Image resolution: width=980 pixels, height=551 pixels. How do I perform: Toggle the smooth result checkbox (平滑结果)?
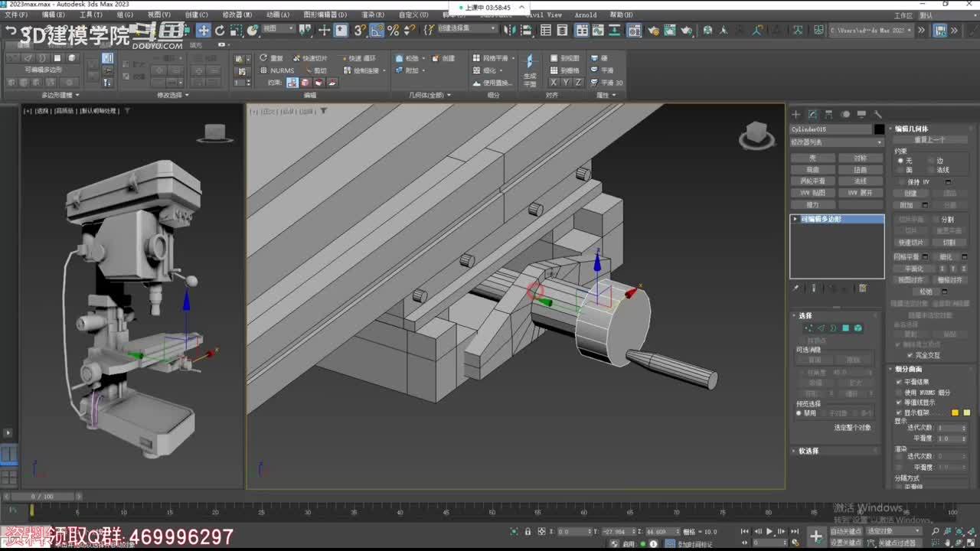click(900, 382)
